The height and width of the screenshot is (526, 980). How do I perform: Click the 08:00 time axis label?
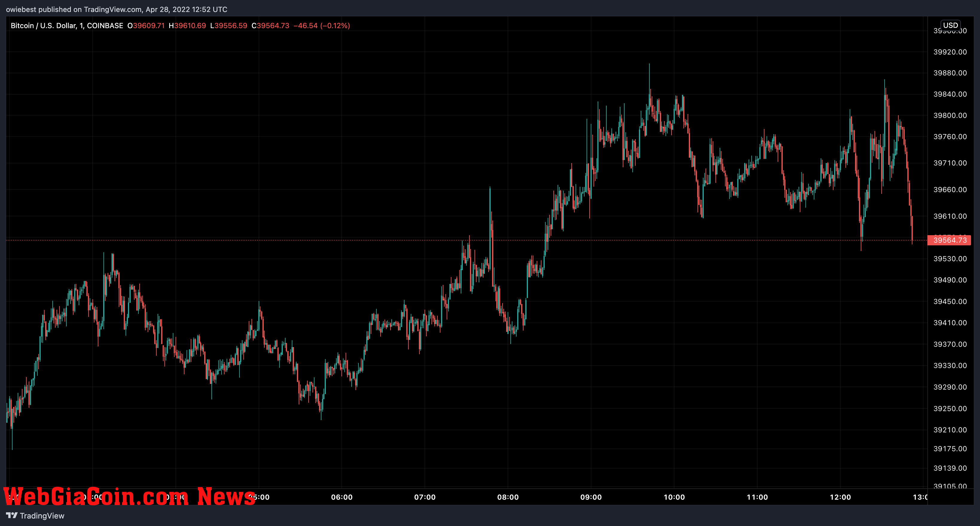pos(508,497)
